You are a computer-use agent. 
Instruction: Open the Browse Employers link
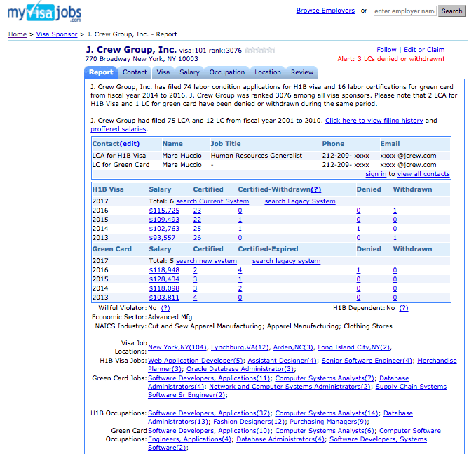(325, 11)
